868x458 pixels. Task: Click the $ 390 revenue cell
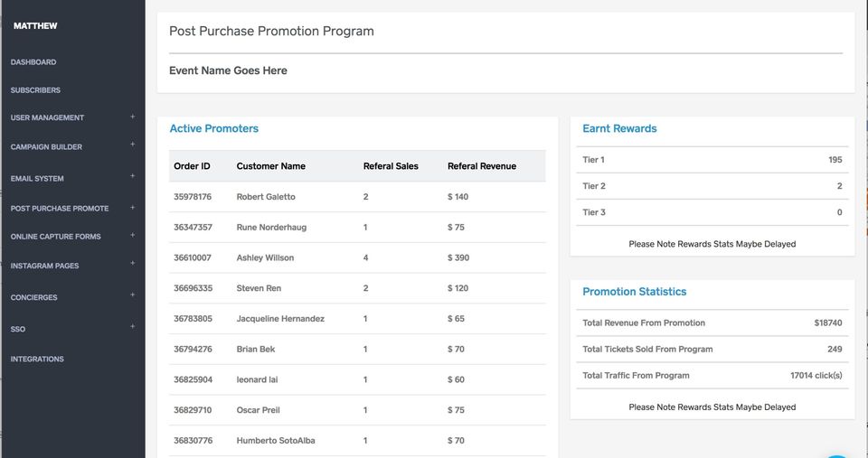458,257
